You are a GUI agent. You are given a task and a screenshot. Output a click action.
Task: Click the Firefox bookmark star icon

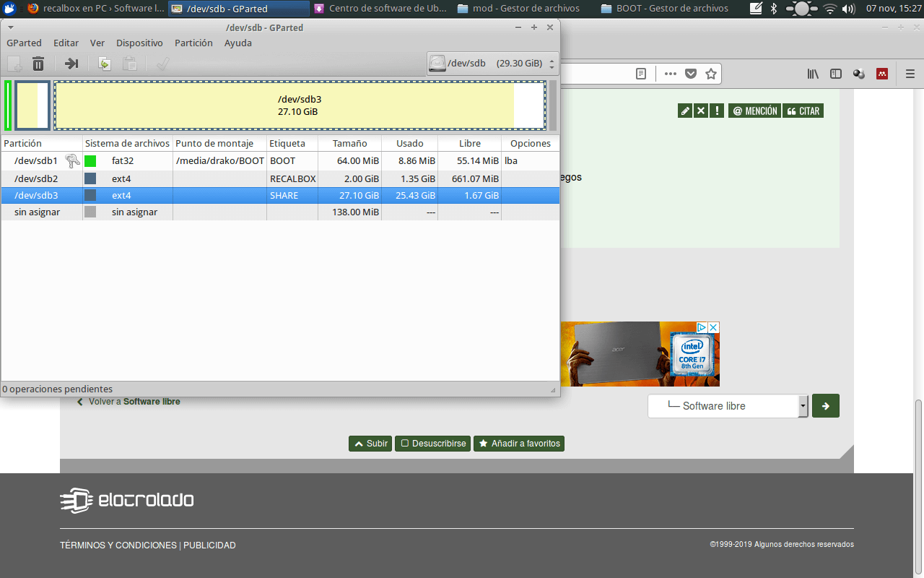711,74
